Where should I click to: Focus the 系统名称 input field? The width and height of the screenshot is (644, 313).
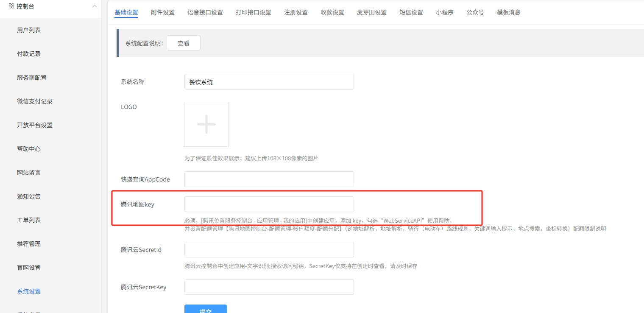tap(269, 82)
